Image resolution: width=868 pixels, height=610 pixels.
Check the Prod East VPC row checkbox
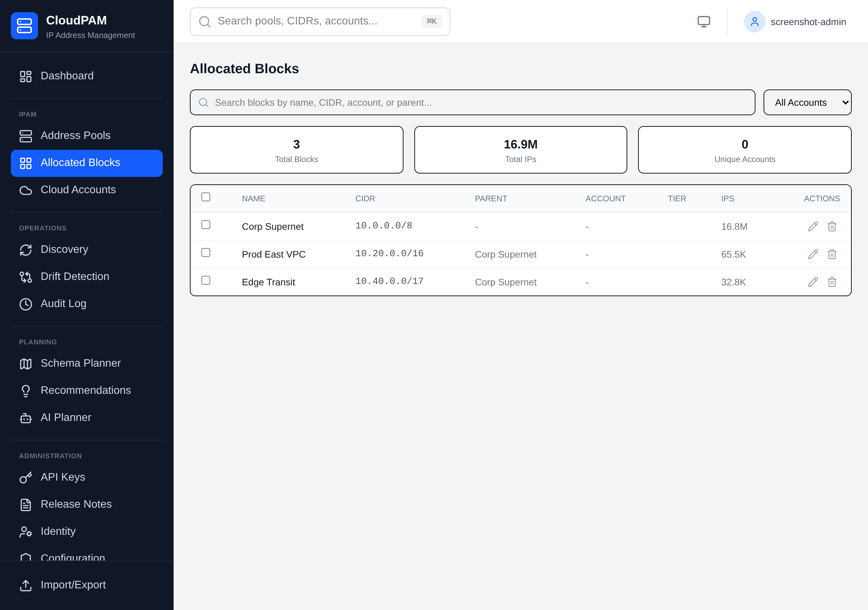[206, 252]
